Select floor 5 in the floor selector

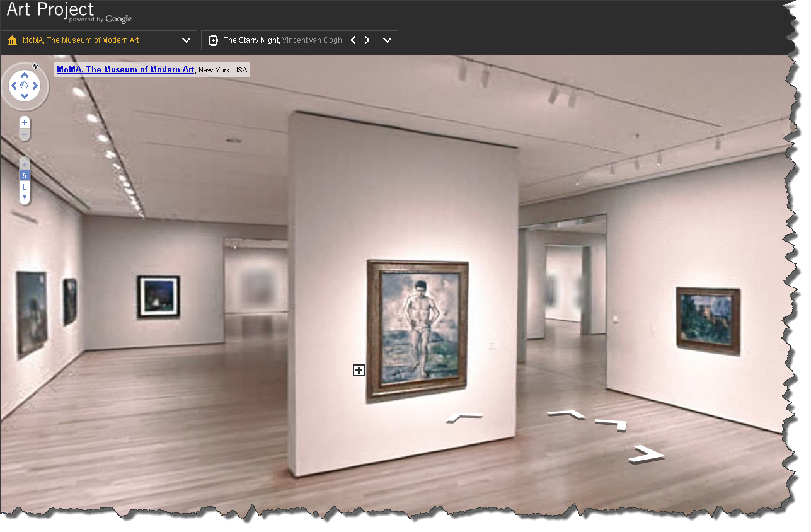coord(24,175)
